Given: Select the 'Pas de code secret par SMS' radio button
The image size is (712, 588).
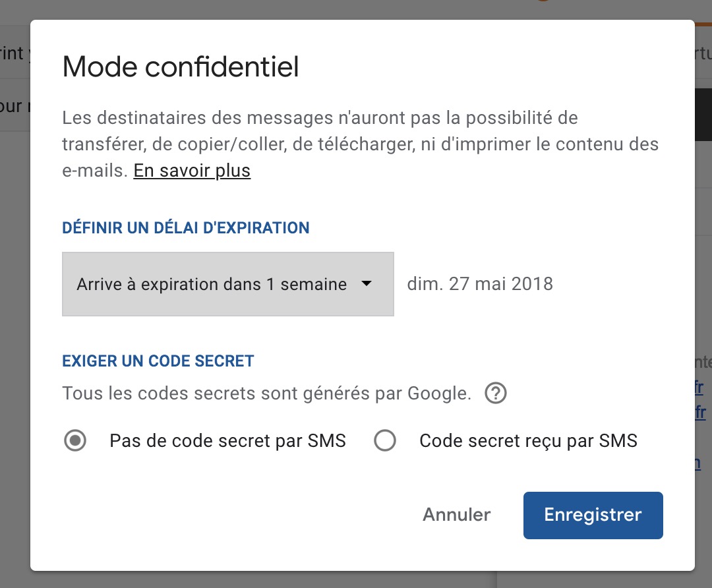Looking at the screenshot, I should coord(75,441).
